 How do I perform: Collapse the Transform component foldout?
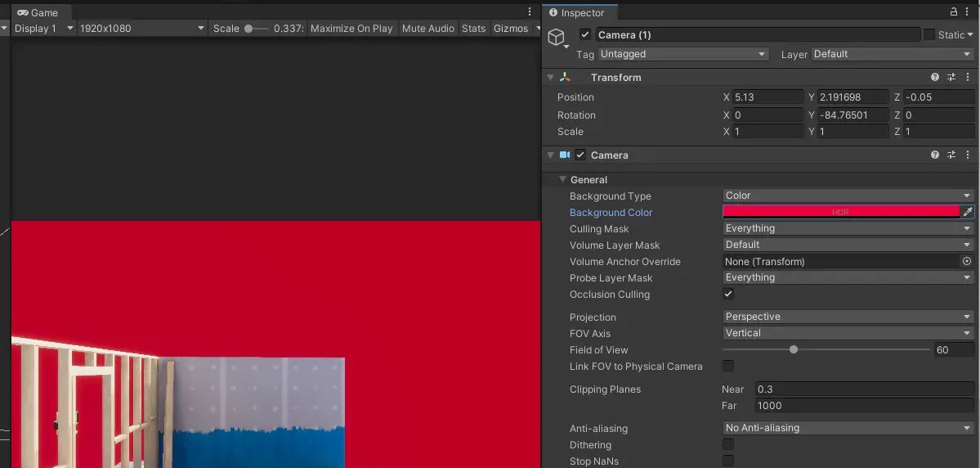pyautogui.click(x=550, y=78)
